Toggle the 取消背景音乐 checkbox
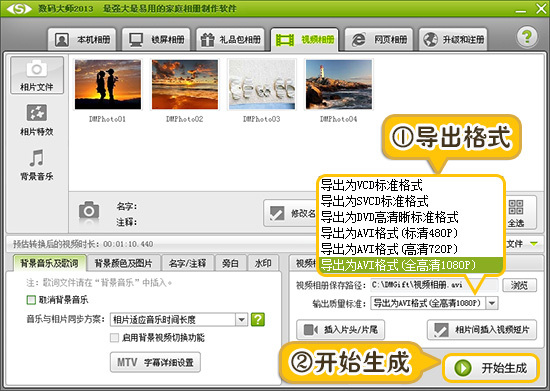This screenshot has height=391, width=550. tap(31, 300)
